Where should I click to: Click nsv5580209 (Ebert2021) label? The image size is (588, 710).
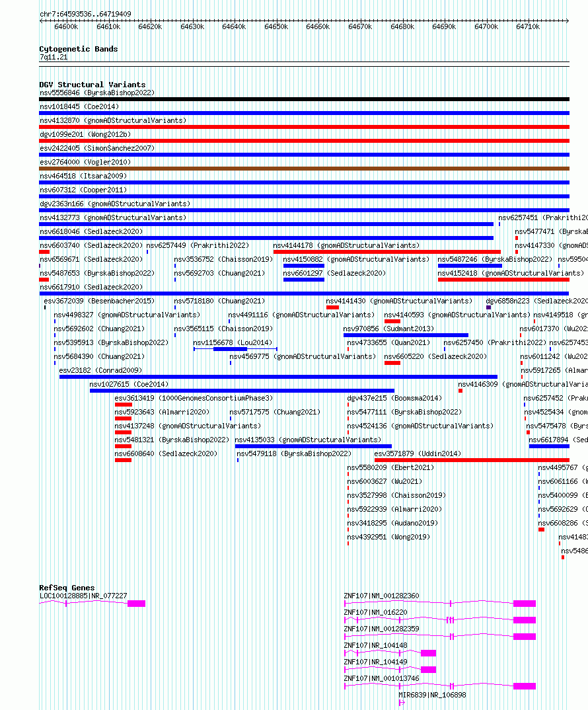pos(390,468)
